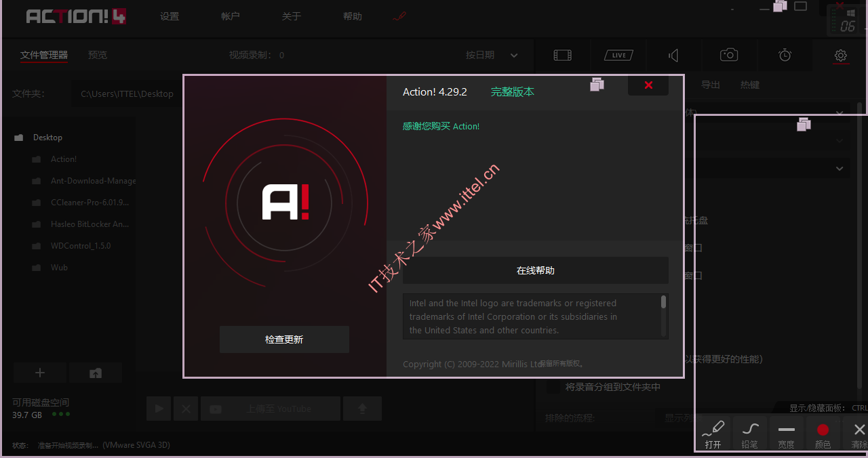Delete selected recording with X button
The height and width of the screenshot is (458, 868).
pos(186,409)
